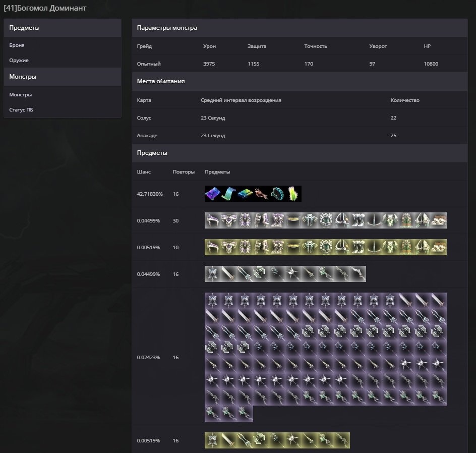The width and height of the screenshot is (476, 453).
Task: Click the green scroll item icon
Action: 229,194
